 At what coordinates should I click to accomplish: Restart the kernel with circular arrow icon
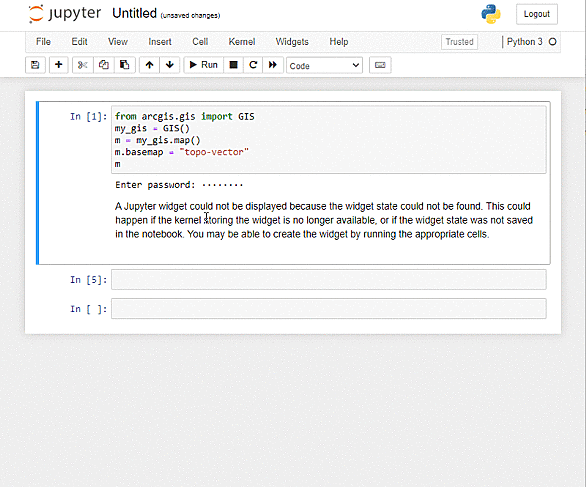pos(253,65)
